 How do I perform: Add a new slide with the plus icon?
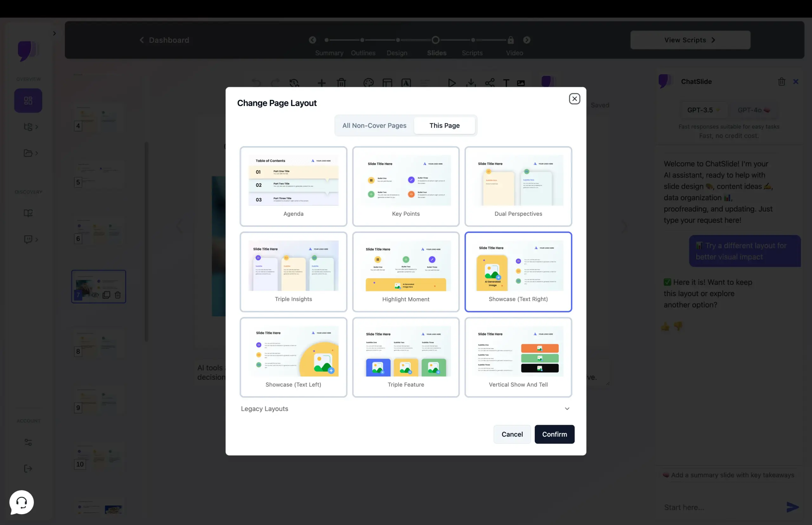(x=321, y=83)
